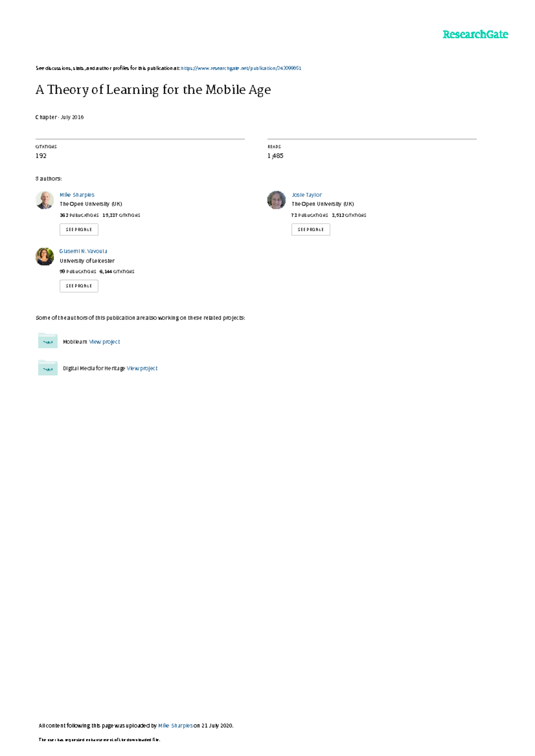The image size is (535, 756).
Task: Click Josie Taylor profile photo
Action: [276, 200]
